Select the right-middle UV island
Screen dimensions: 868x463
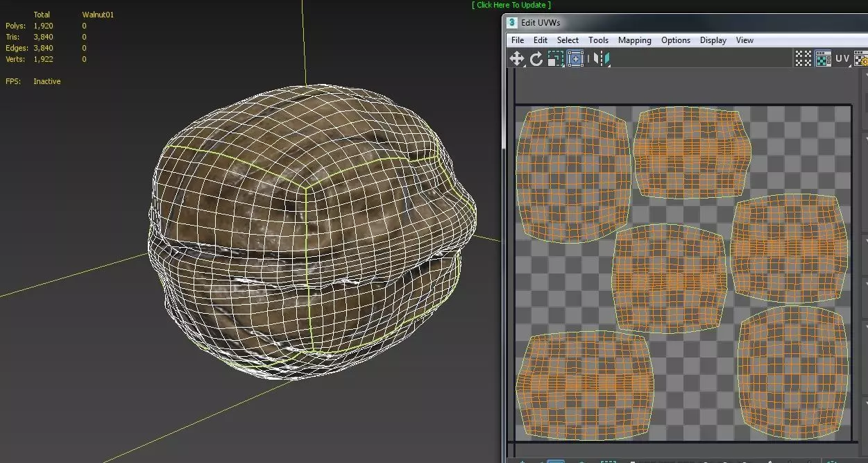point(790,248)
